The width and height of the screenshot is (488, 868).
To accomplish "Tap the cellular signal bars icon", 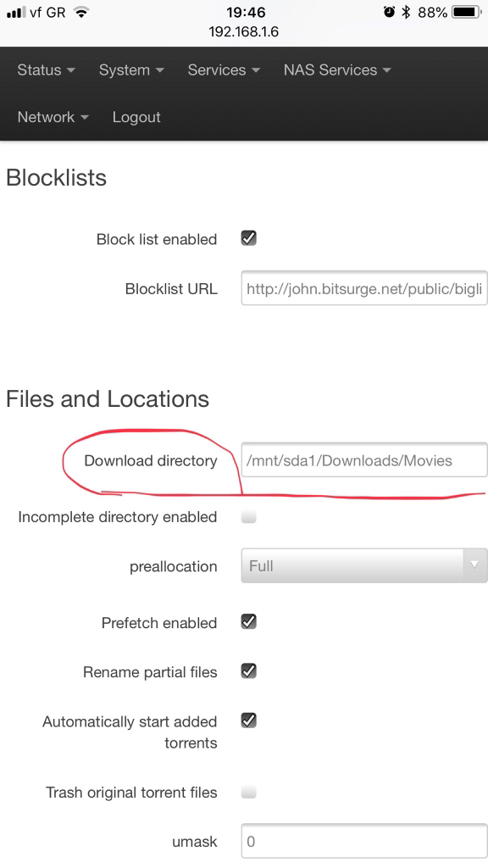I will tap(16, 13).
